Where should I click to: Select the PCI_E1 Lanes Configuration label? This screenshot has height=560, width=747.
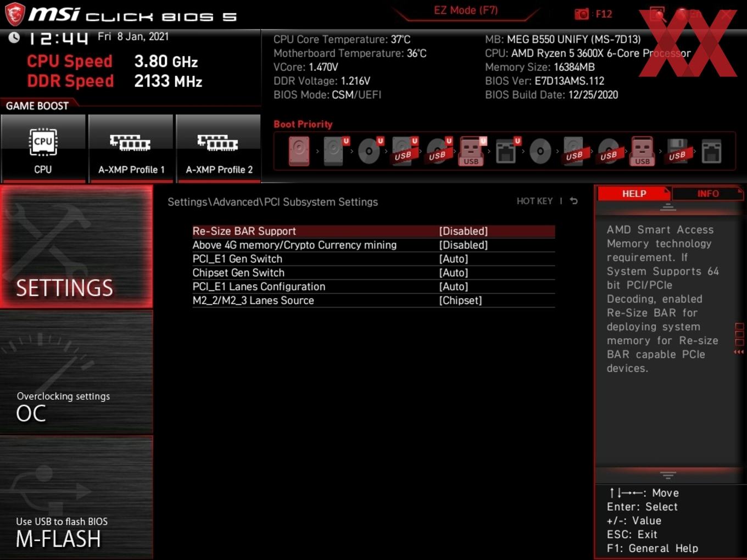click(259, 287)
